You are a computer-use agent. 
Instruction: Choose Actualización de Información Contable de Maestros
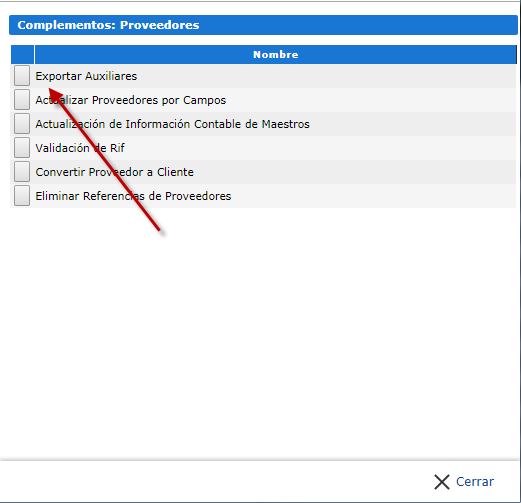click(172, 124)
